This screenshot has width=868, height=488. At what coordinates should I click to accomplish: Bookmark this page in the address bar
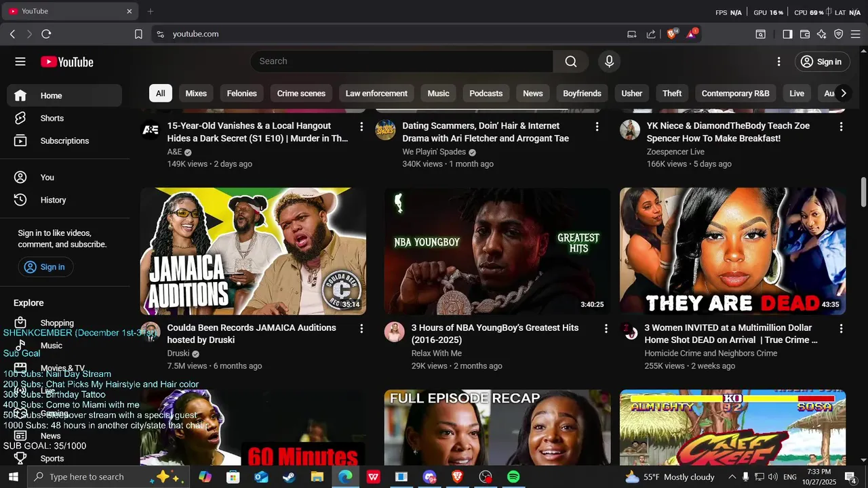138,34
